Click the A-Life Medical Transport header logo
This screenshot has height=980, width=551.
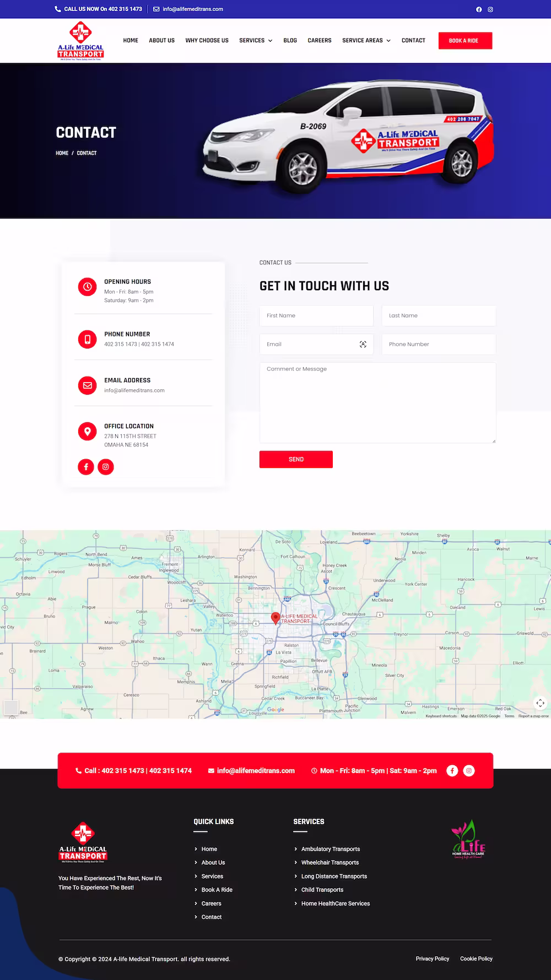pyautogui.click(x=81, y=41)
